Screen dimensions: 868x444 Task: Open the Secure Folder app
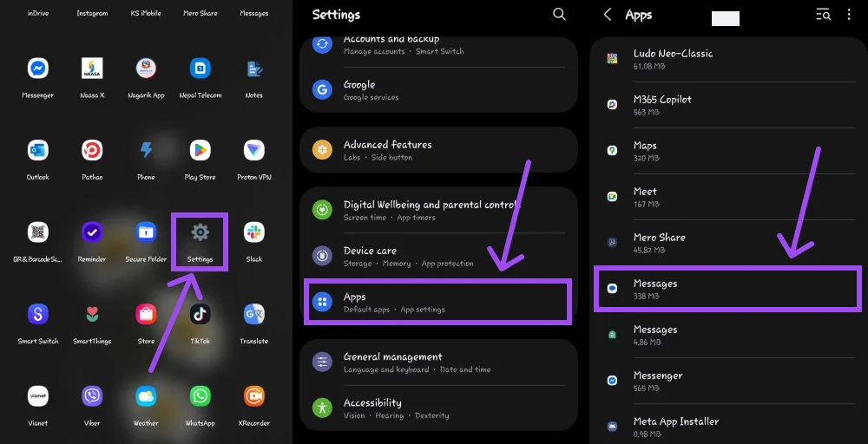pos(146,232)
